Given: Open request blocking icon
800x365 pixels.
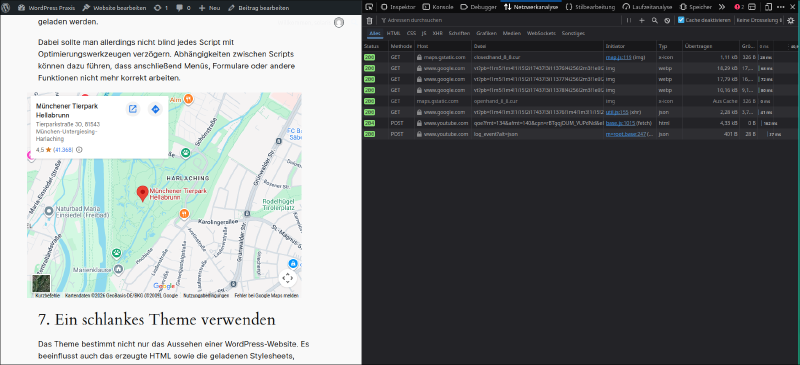Looking at the screenshot, I should 667,20.
